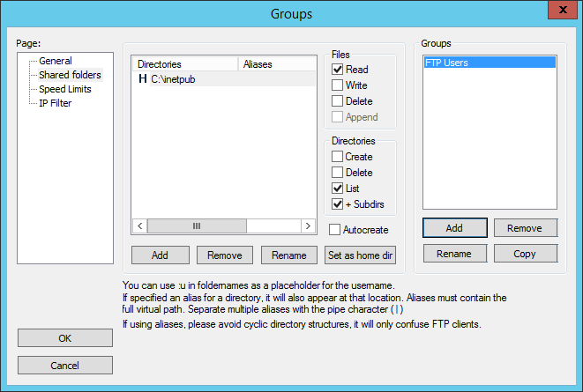Select the Shared folders page
The image size is (583, 392).
tap(70, 75)
